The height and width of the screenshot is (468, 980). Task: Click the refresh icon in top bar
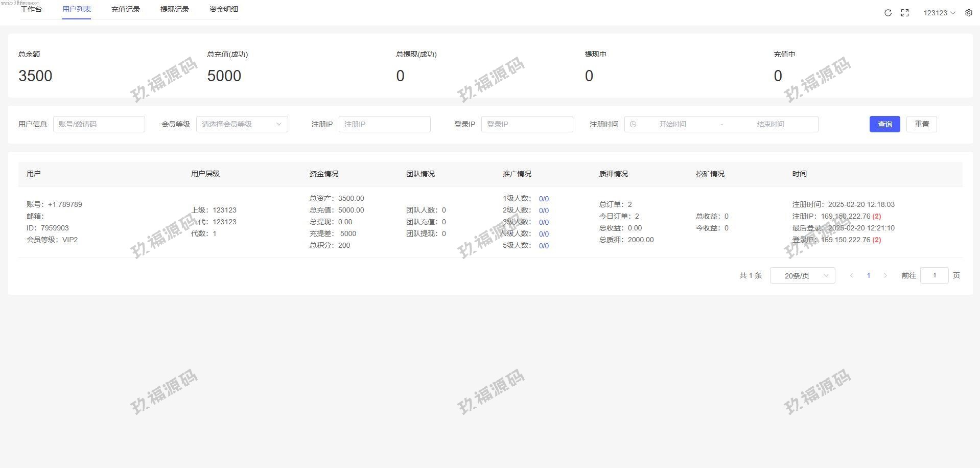point(888,13)
